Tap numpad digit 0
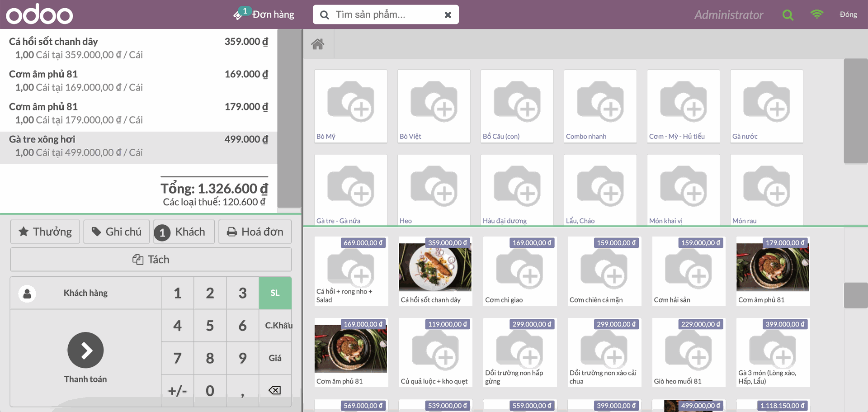 click(x=210, y=390)
